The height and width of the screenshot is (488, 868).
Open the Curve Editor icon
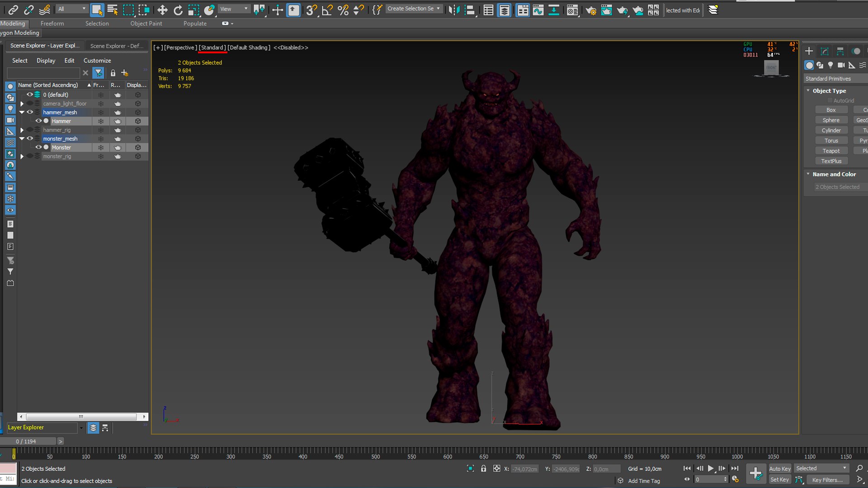click(538, 9)
